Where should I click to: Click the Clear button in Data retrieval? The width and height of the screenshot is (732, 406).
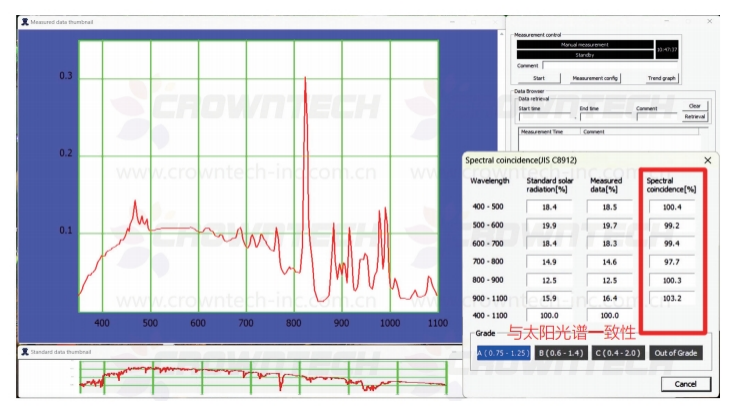point(695,106)
